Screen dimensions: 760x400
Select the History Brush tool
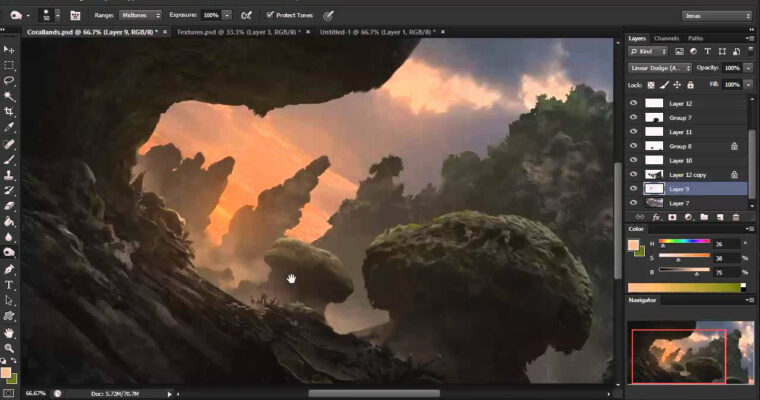click(9, 191)
